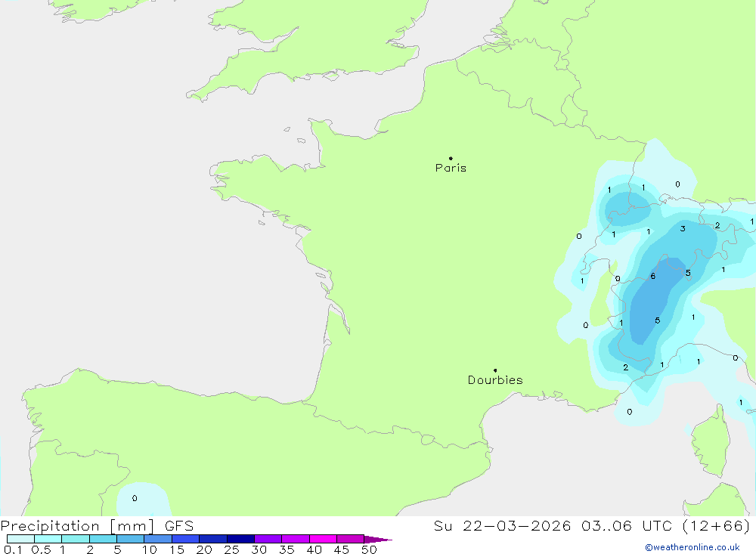Pick the 5–10 mm legend color swatch
The height and width of the screenshot is (554, 756).
(x=131, y=539)
